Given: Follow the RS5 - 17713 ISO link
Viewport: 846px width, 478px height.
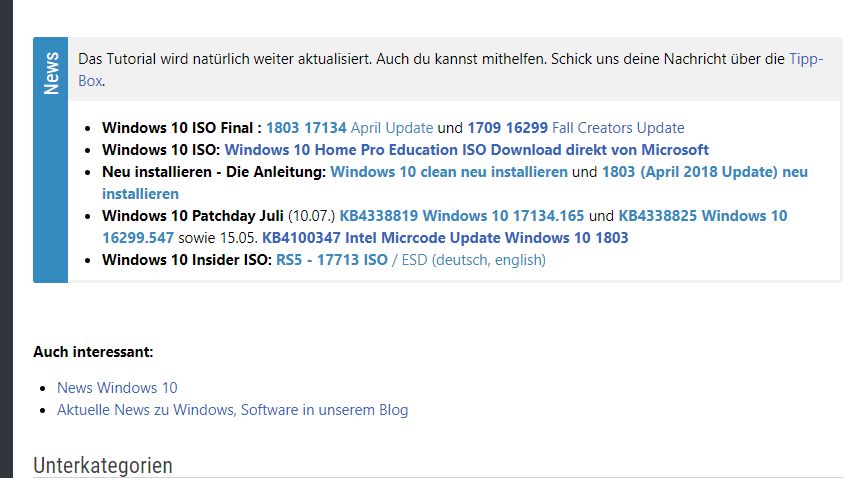Looking at the screenshot, I should [x=332, y=260].
